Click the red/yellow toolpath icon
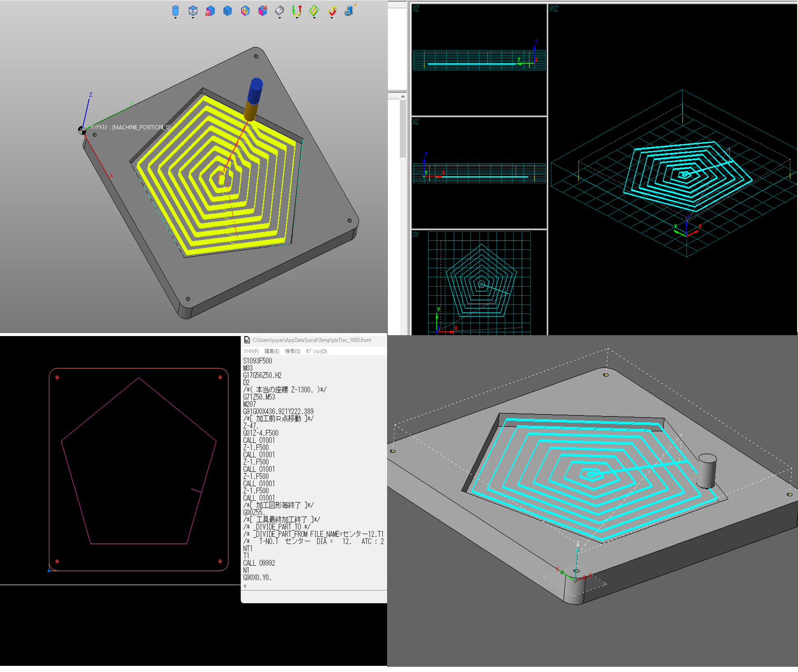The width and height of the screenshot is (798, 672). (x=332, y=10)
